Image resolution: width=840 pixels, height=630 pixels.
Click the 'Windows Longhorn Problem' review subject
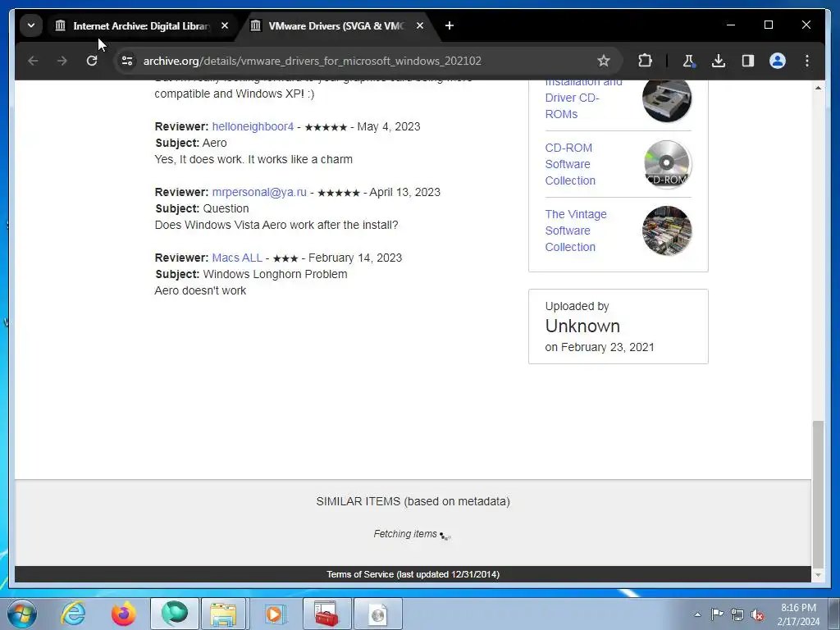point(275,274)
